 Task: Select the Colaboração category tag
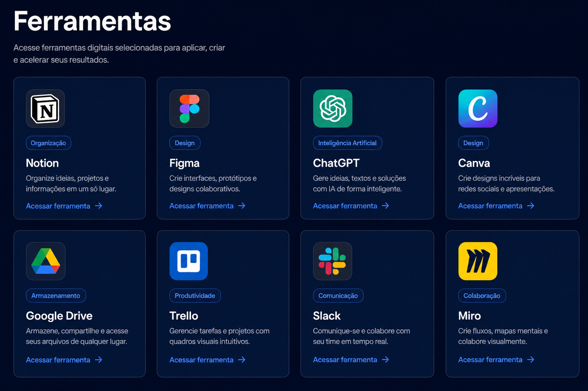(x=482, y=295)
